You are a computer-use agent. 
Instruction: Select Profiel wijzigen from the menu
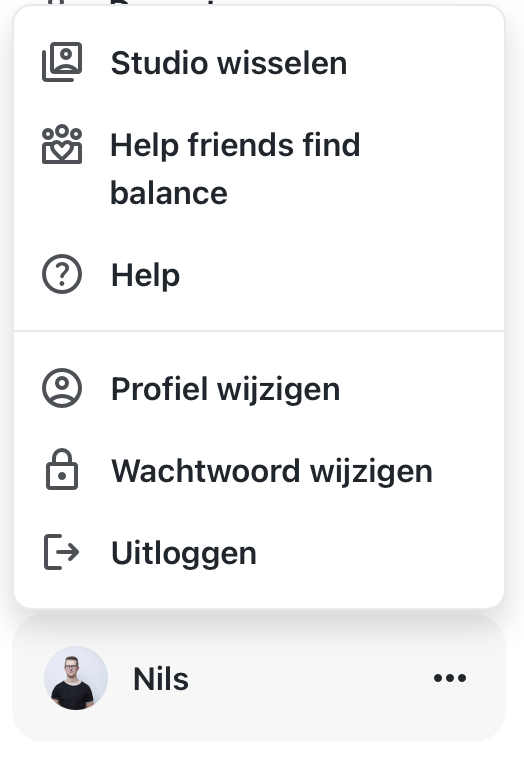(259, 389)
